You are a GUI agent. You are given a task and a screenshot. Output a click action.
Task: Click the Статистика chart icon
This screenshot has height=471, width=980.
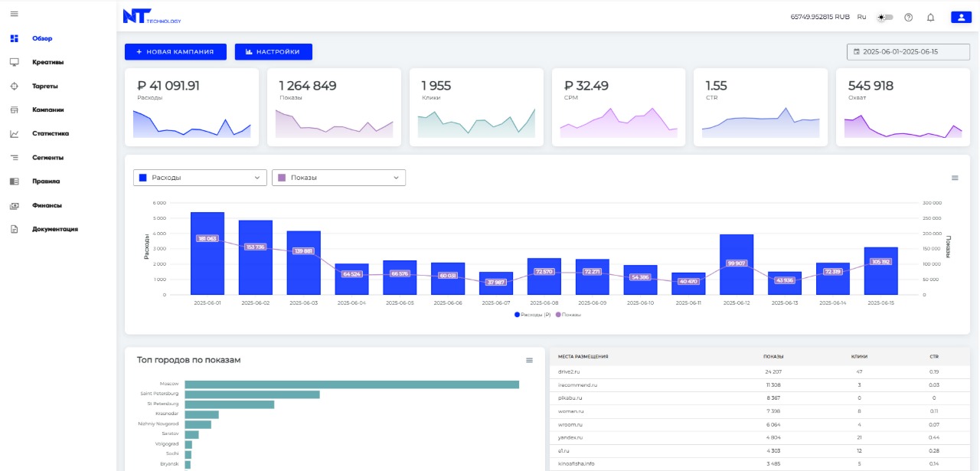click(14, 134)
